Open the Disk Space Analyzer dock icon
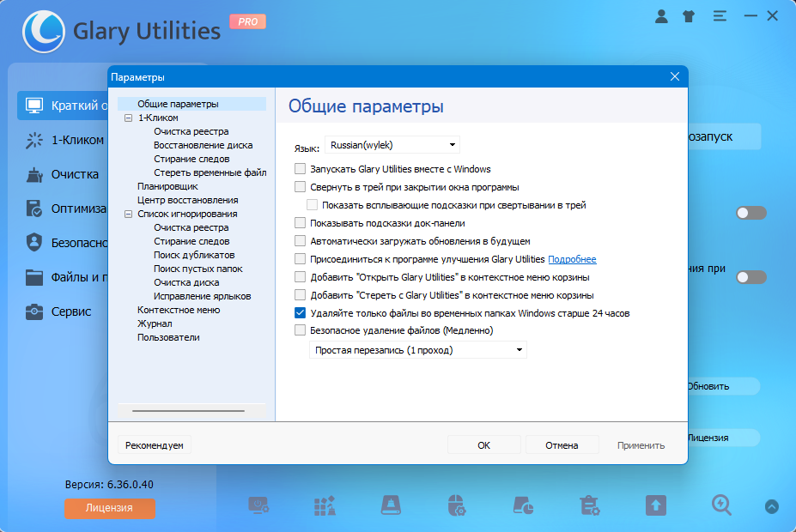This screenshot has width=796, height=532. [x=523, y=505]
